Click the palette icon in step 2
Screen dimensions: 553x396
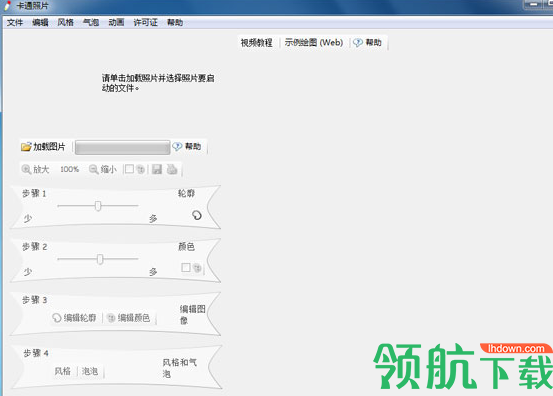pyautogui.click(x=197, y=268)
